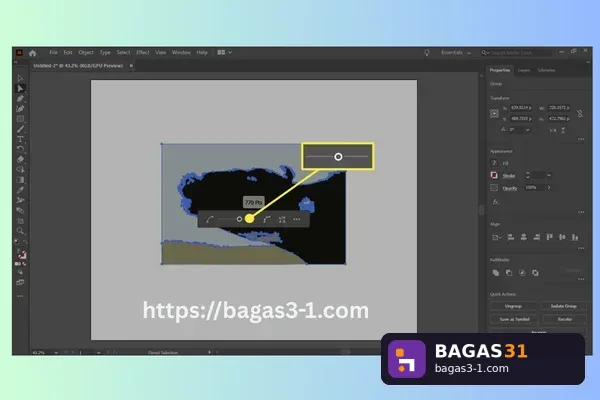
Task: Click the Ungroup button
Action: [x=513, y=306]
